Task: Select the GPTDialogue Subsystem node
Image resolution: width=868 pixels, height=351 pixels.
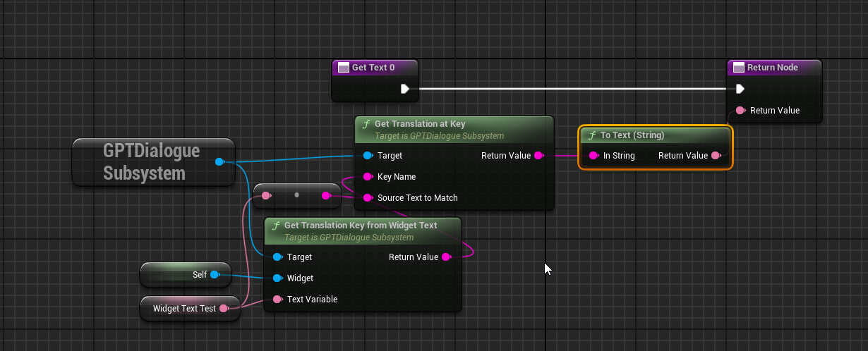Action: click(151, 162)
